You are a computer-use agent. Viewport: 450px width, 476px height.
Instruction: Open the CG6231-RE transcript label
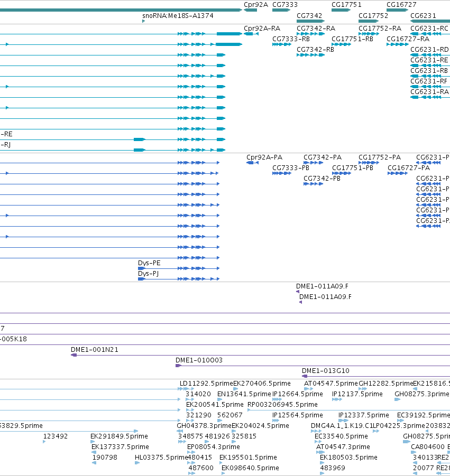click(x=429, y=60)
